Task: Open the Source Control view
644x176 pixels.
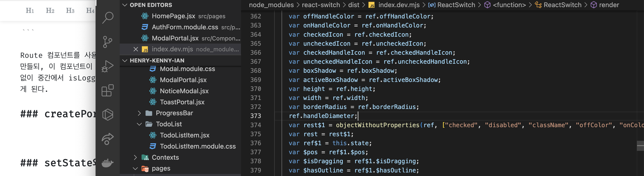Action: (x=108, y=42)
